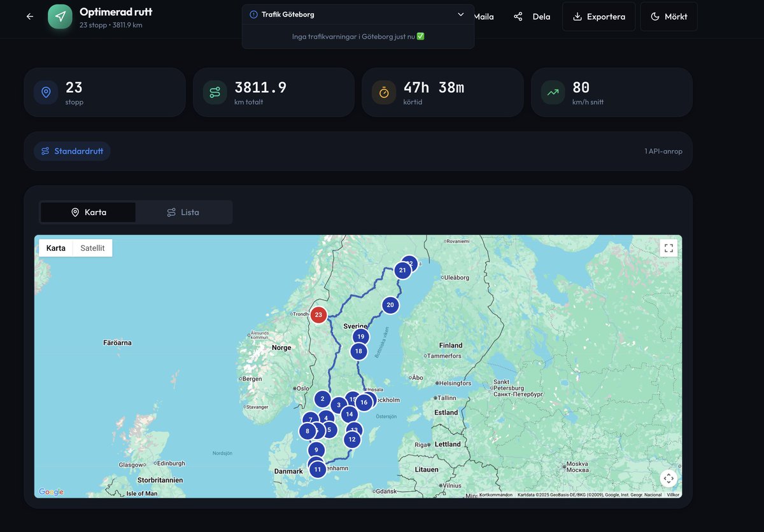764x532 pixels.
Task: Toggle Mörkt dark mode
Action: 668,16
